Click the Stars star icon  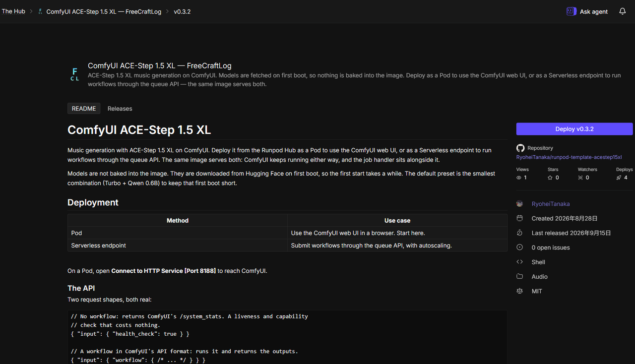(550, 178)
